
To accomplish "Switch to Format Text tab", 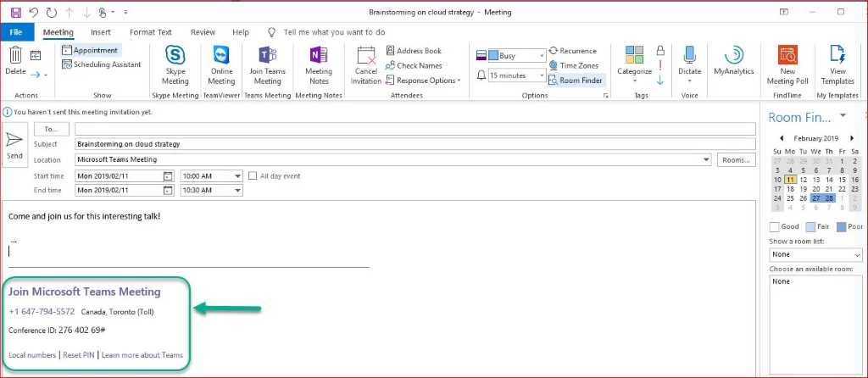I will [151, 32].
